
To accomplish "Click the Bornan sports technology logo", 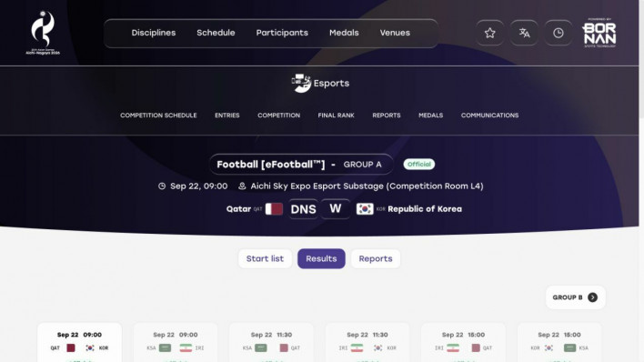I will [x=599, y=33].
